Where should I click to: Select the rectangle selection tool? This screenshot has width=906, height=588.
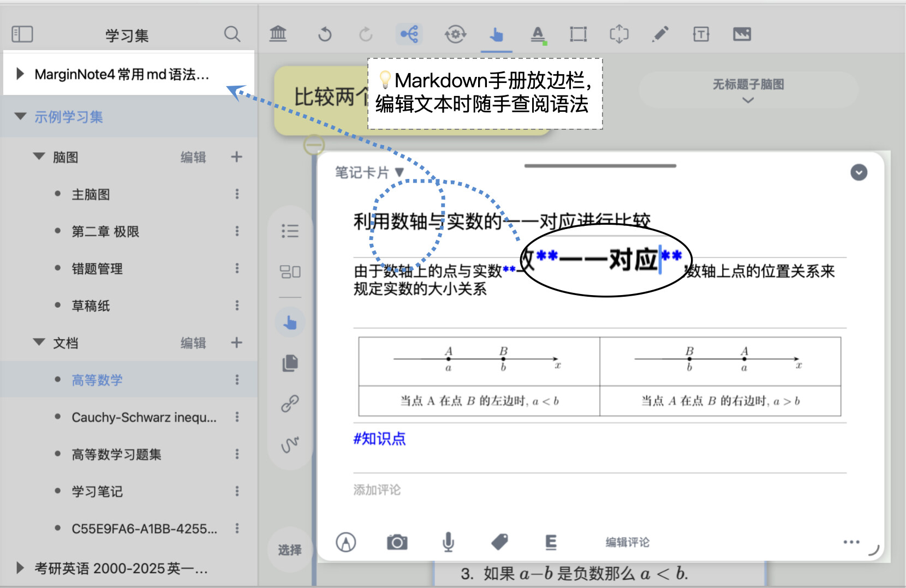pos(578,34)
